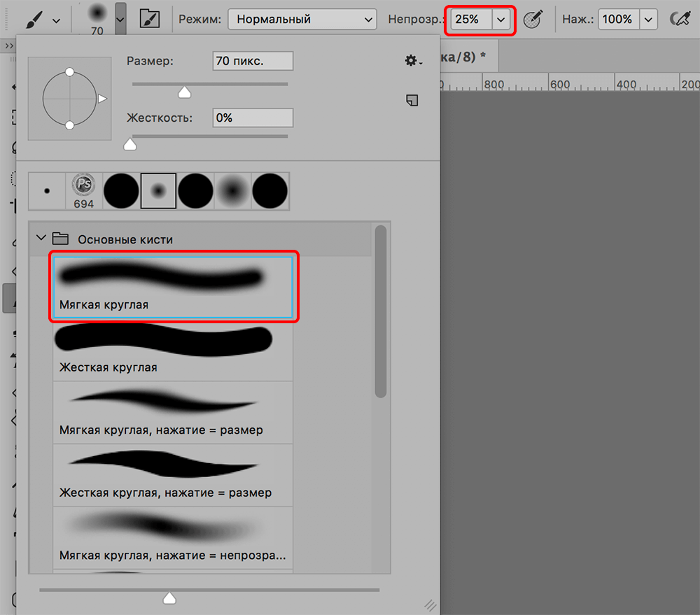Click the opacity field showing 25%
Viewport: 700px width, 615px height.
(x=471, y=20)
